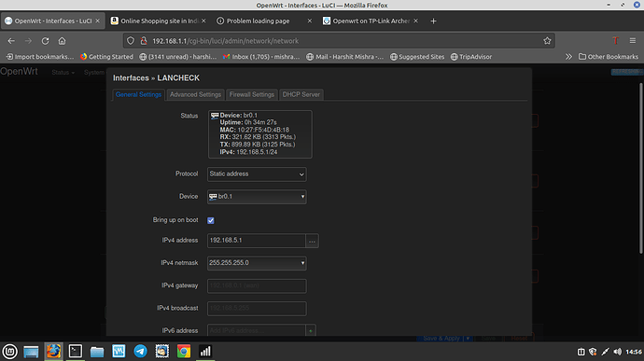The height and width of the screenshot is (361, 644).
Task: Toggle the Bring up on boot checkbox
Action: [211, 220]
